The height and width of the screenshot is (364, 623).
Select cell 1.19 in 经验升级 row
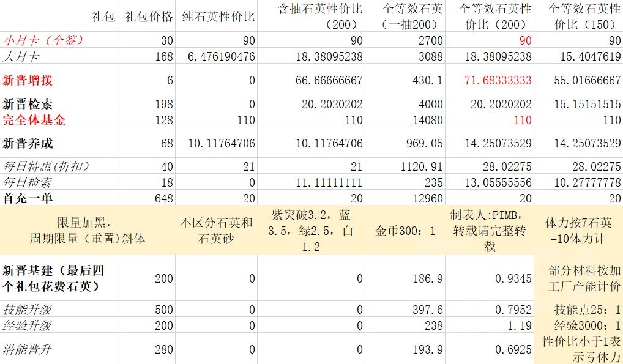[x=490, y=325]
